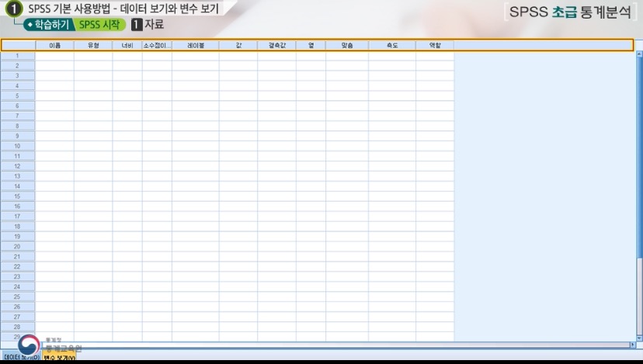Image resolution: width=643 pixels, height=364 pixels.
Task: Click the 유형 column header
Action: tap(93, 45)
